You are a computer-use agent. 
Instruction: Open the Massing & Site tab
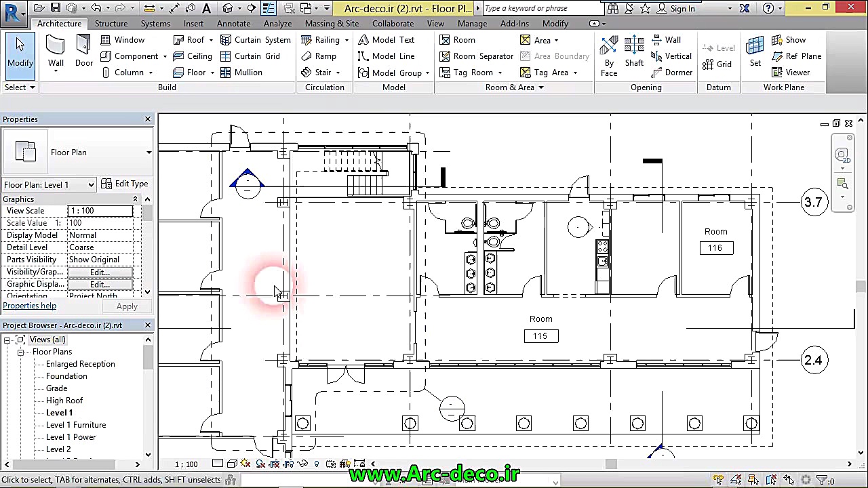[332, 24]
